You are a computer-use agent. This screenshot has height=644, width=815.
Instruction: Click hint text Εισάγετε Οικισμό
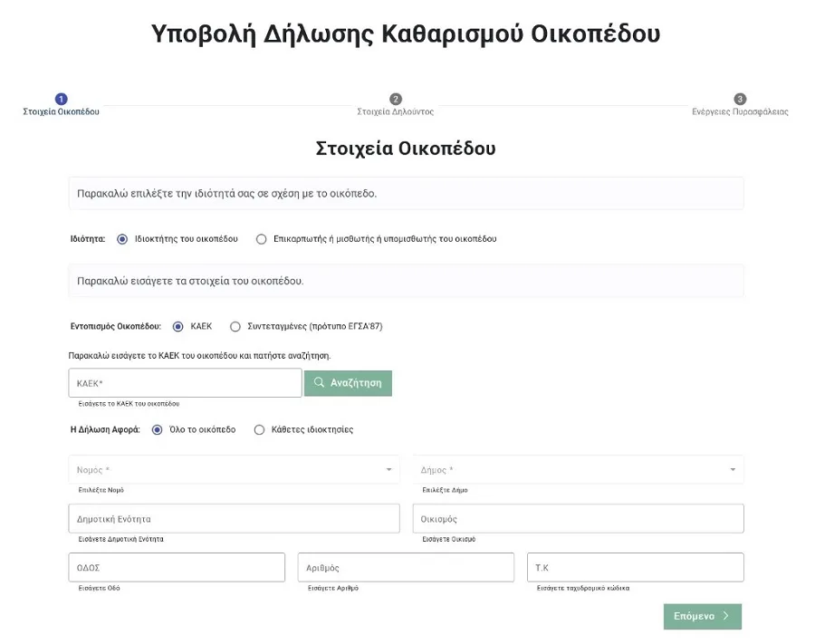448,540
